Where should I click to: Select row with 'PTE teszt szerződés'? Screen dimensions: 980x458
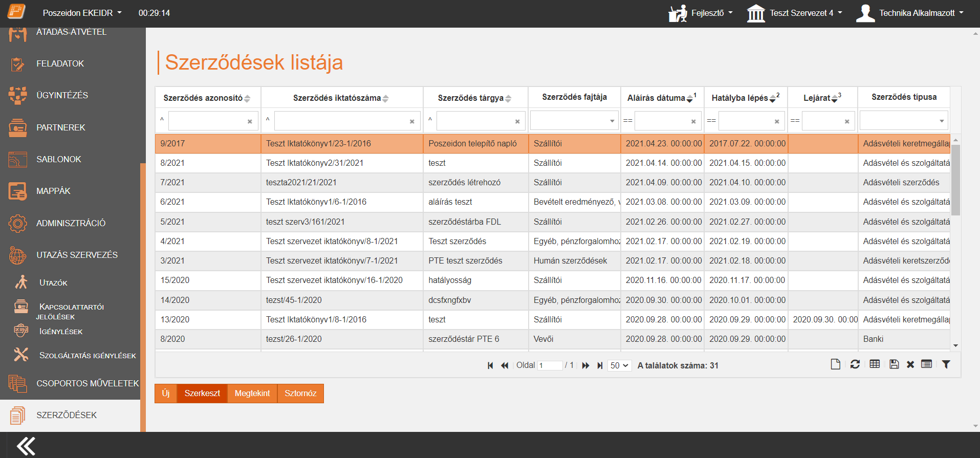pos(553,261)
